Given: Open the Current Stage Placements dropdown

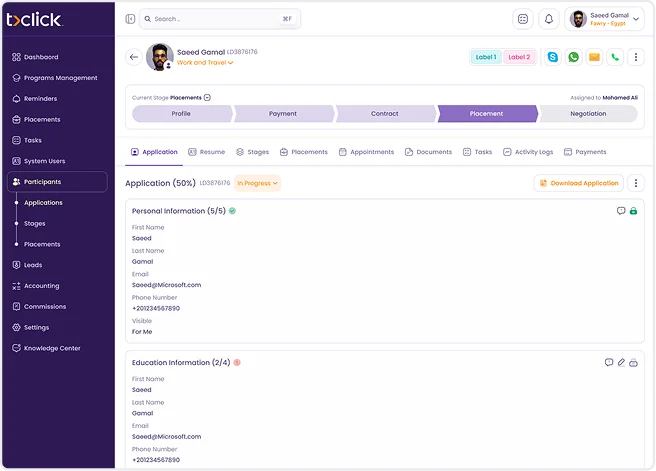Looking at the screenshot, I should [x=206, y=98].
